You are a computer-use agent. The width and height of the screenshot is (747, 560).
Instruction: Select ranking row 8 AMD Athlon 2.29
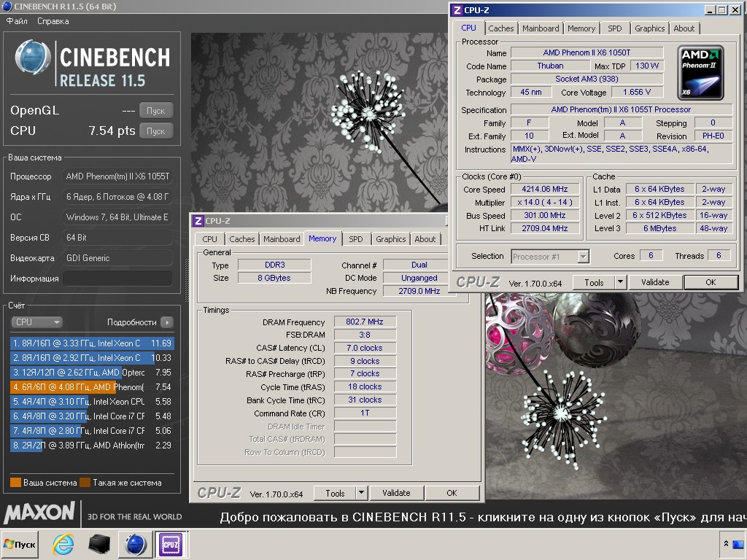pos(92,446)
